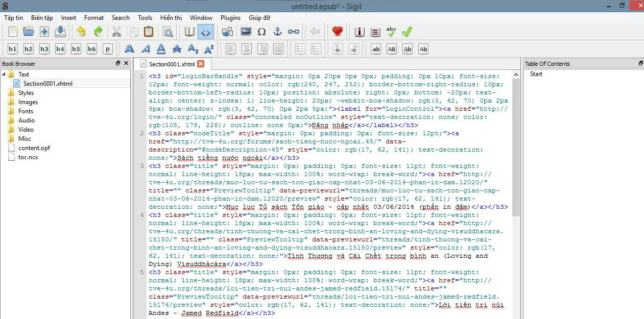Open the Format menu
Screen dimensions: 644x319
click(x=94, y=17)
